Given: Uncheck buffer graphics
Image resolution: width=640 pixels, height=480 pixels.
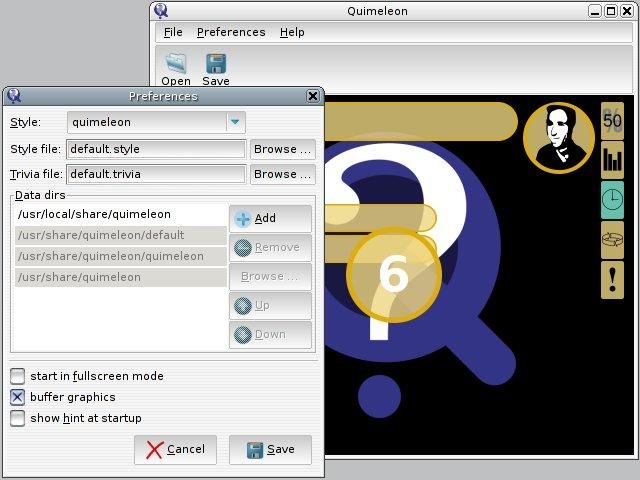Looking at the screenshot, I should tap(18, 397).
